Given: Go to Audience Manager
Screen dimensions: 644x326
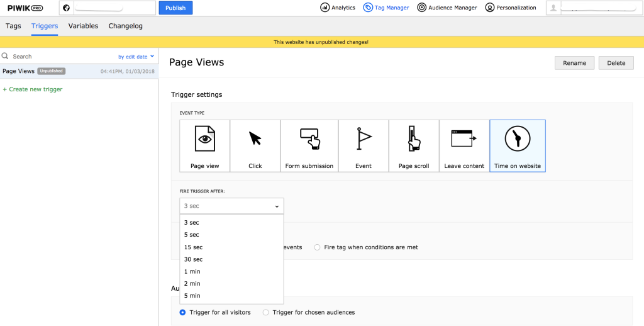Looking at the screenshot, I should [x=447, y=8].
